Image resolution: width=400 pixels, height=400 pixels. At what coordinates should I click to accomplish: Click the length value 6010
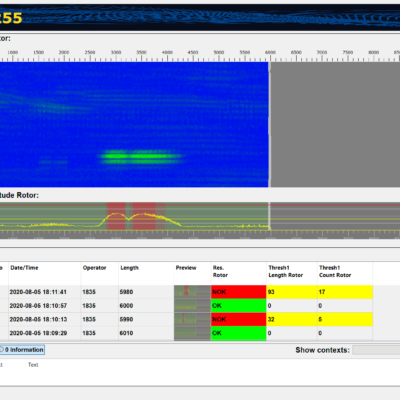[126, 333]
